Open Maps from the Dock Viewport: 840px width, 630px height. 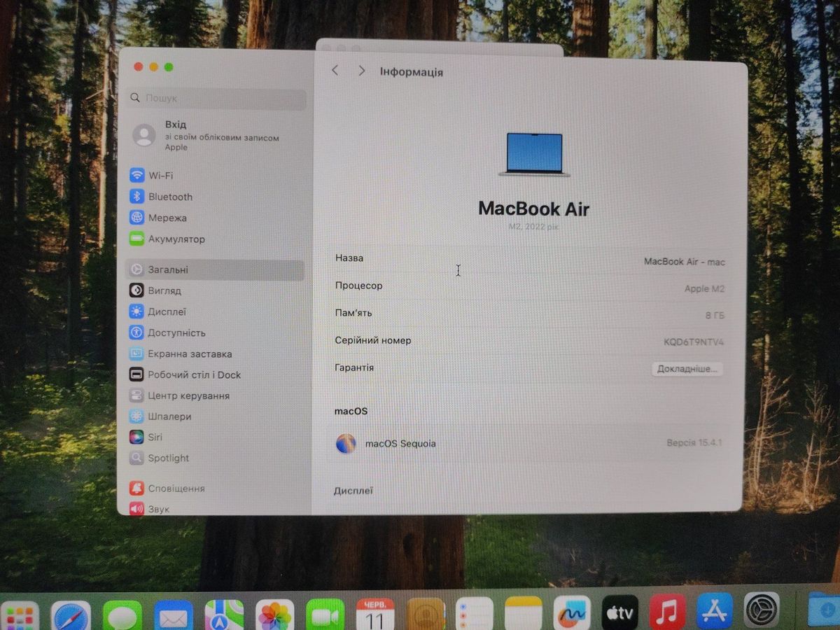tap(224, 616)
